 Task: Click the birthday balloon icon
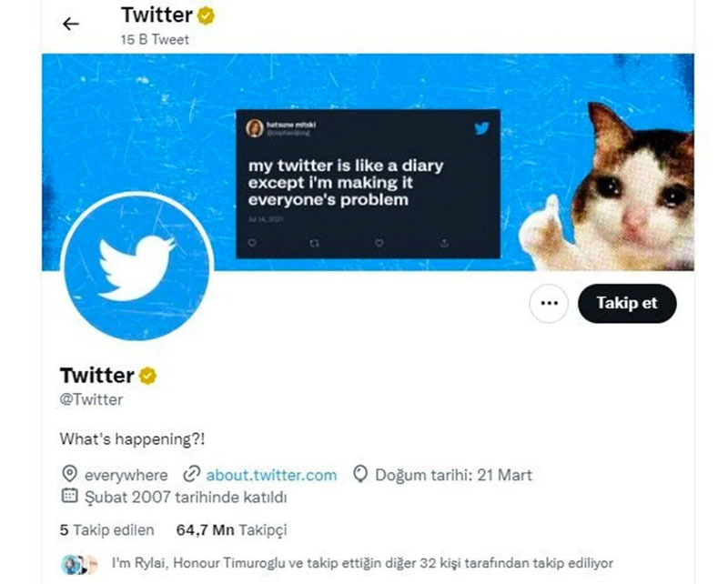(360, 475)
